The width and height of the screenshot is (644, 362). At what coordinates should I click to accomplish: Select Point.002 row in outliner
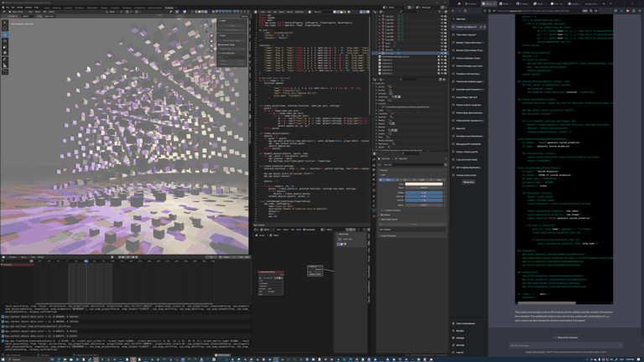[411, 53]
